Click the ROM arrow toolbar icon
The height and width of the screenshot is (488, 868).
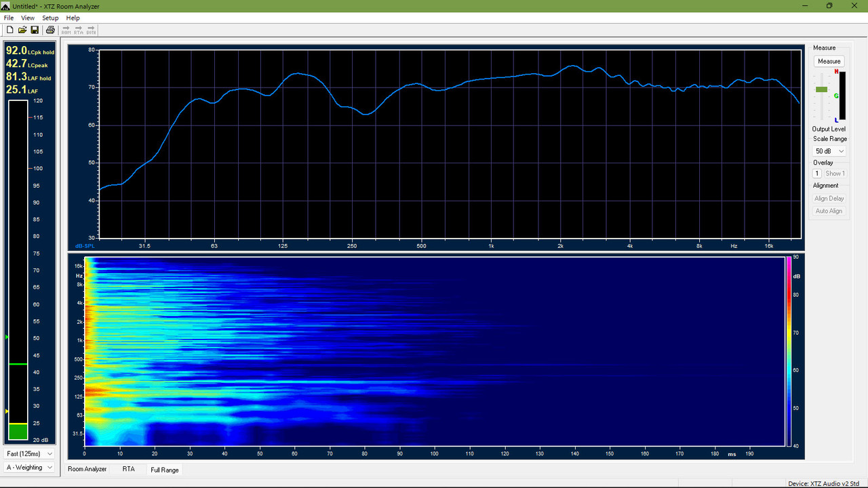pos(66,30)
